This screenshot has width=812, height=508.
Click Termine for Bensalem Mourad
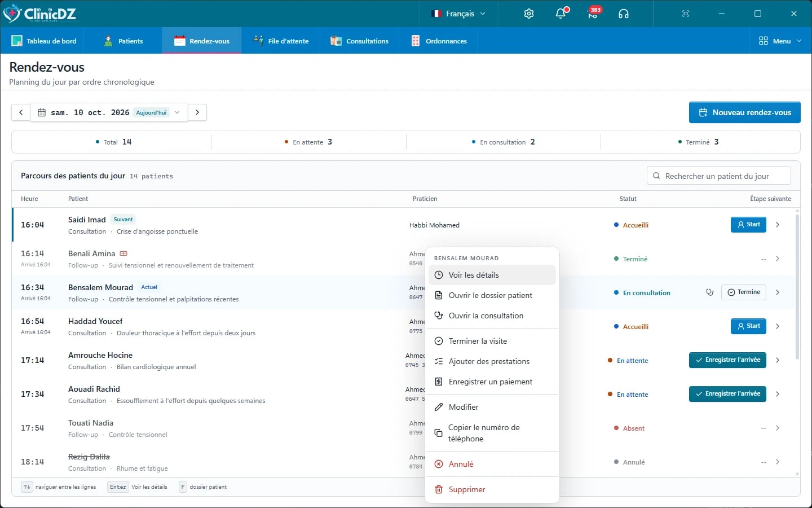click(744, 292)
